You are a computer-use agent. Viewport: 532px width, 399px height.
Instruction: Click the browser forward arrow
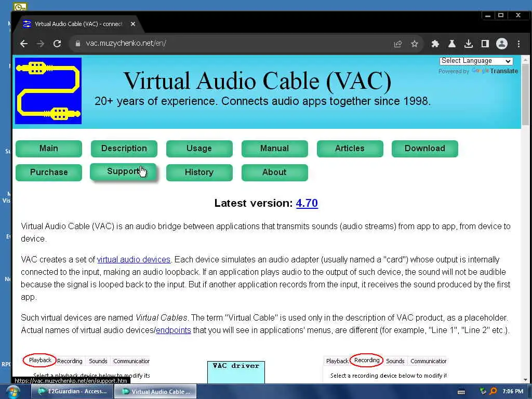(x=41, y=44)
